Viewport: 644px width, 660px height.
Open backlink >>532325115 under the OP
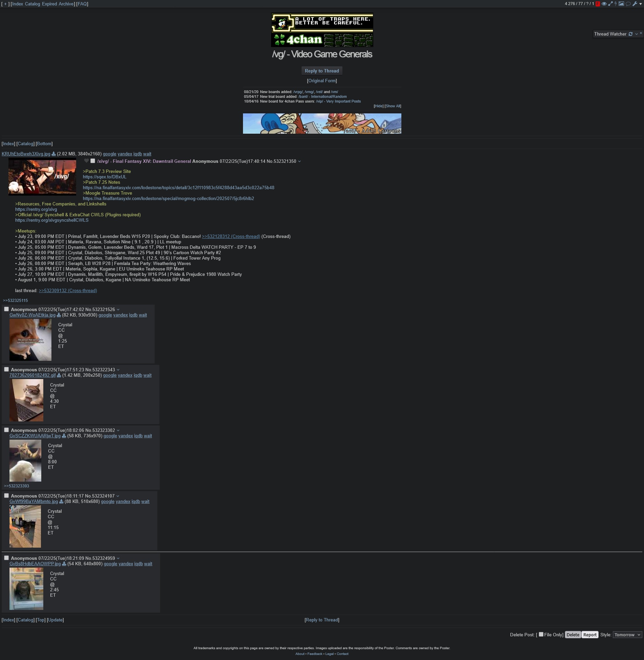16,300
